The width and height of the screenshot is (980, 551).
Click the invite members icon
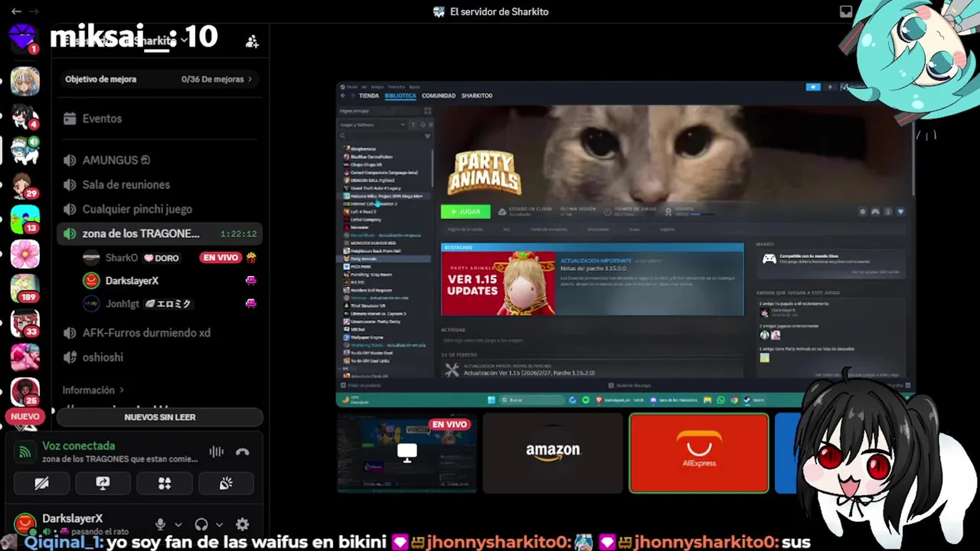(x=252, y=42)
